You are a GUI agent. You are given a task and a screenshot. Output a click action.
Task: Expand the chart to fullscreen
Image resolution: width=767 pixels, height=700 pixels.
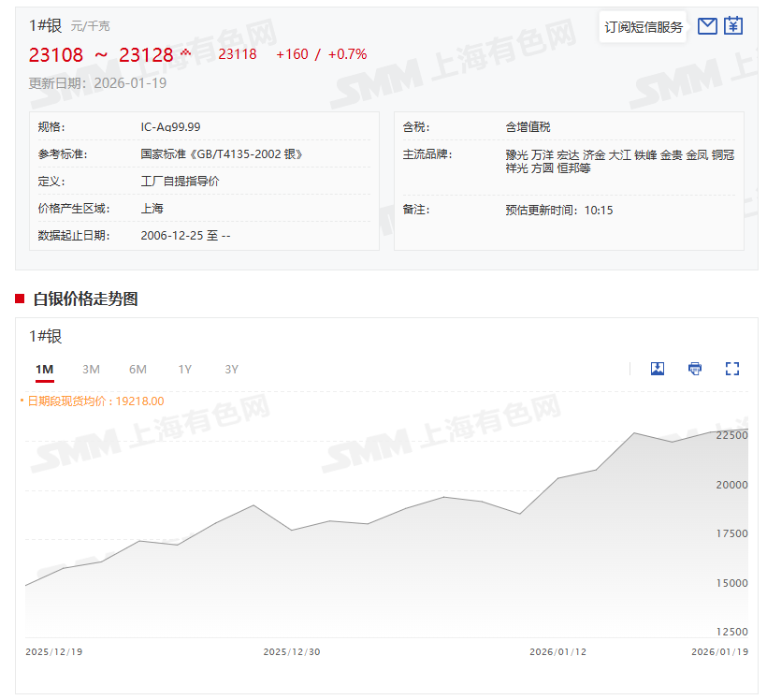tap(732, 369)
